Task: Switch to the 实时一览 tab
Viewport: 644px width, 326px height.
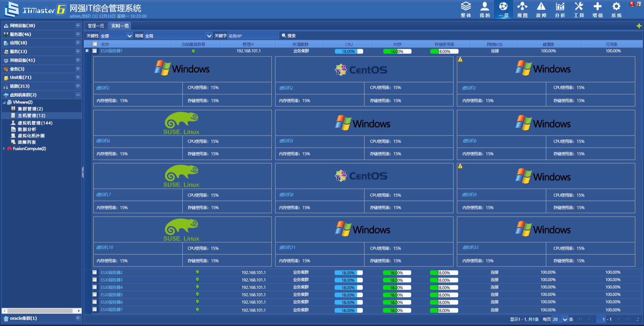Action: click(120, 26)
